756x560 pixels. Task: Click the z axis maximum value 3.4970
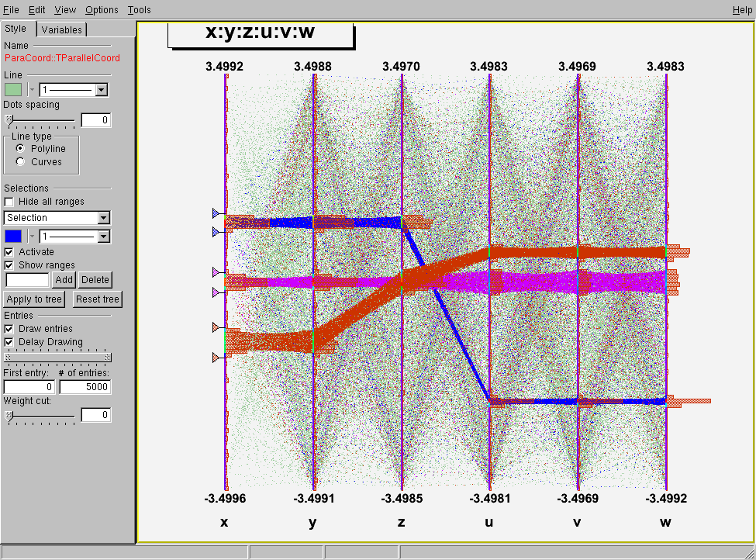[401, 67]
